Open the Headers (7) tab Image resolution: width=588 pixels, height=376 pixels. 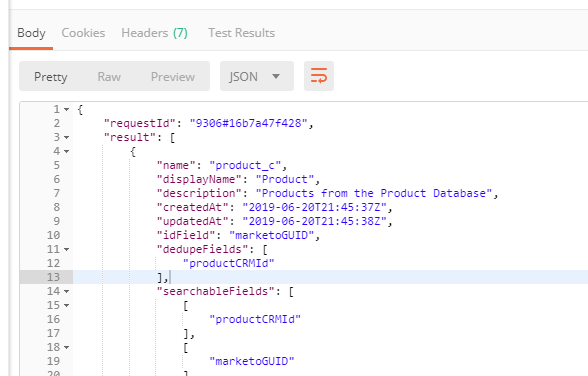click(x=154, y=33)
